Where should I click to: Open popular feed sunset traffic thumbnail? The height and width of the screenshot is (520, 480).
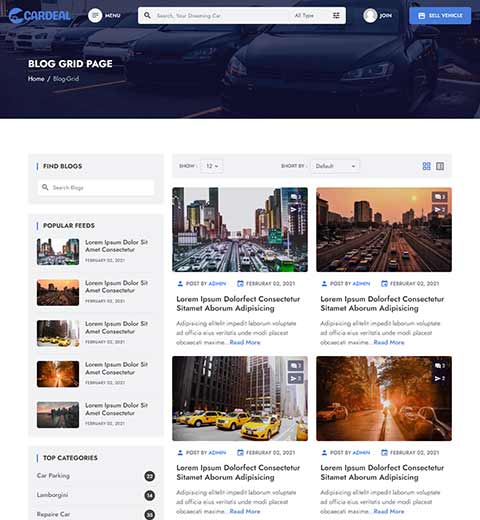[x=58, y=293]
